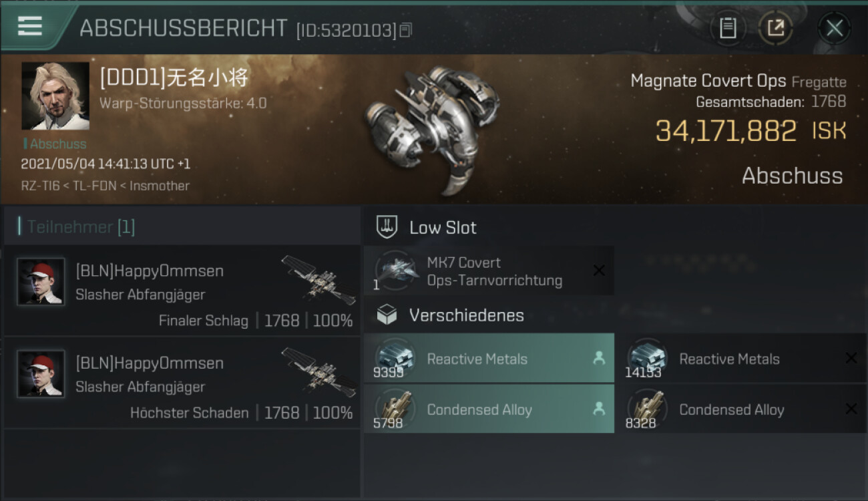Open the victim pilot portrait
The width and height of the screenshot is (868, 501).
click(x=55, y=96)
